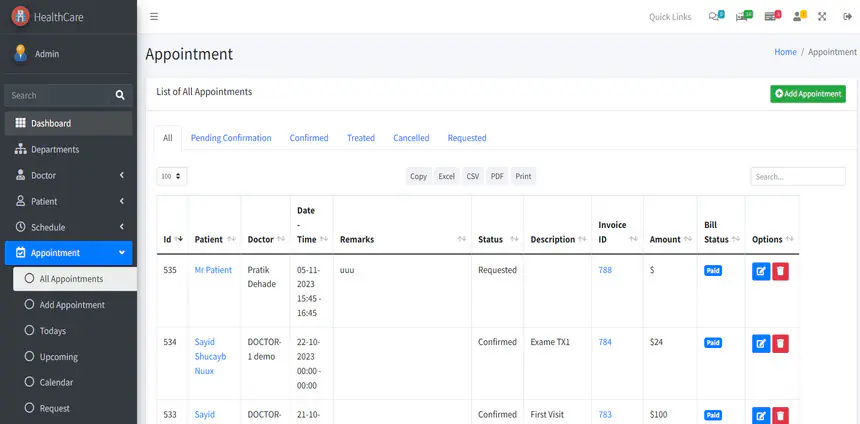Open the Mr Patient link
Viewport: 860px width, 424px height.
(213, 270)
